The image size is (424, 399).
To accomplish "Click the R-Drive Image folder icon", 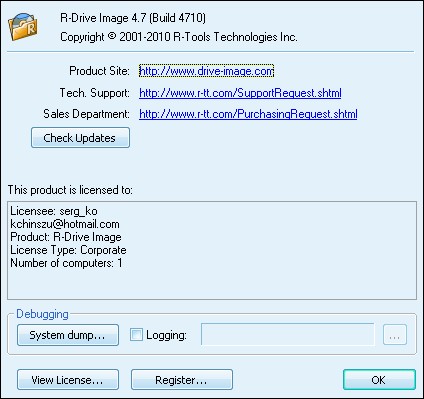I will tap(23, 27).
